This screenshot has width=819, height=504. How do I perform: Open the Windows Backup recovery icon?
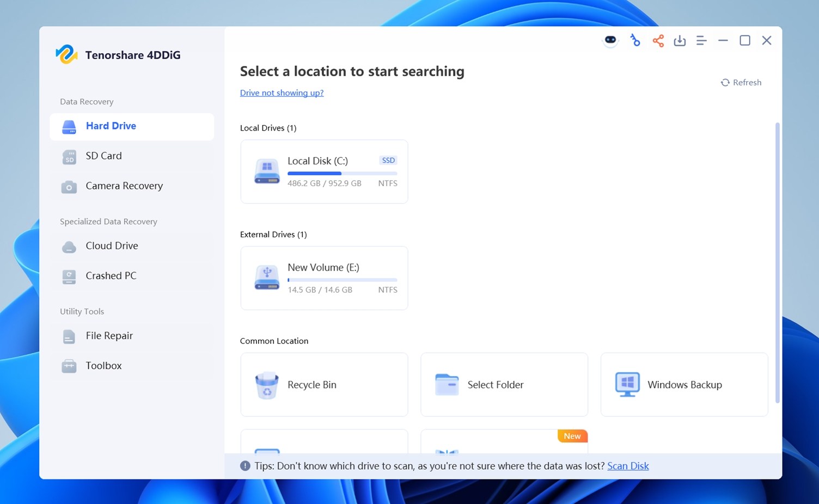pyautogui.click(x=627, y=384)
